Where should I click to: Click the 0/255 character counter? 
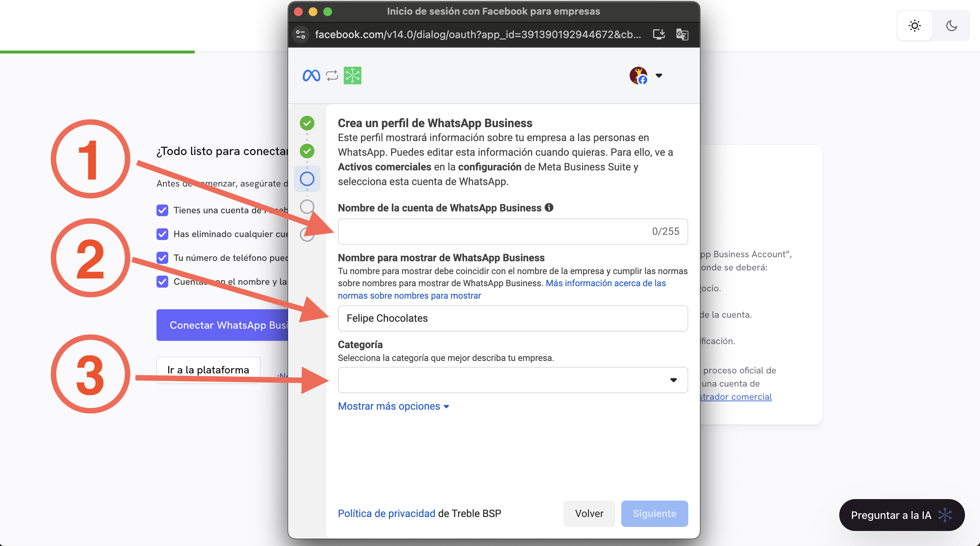[666, 231]
